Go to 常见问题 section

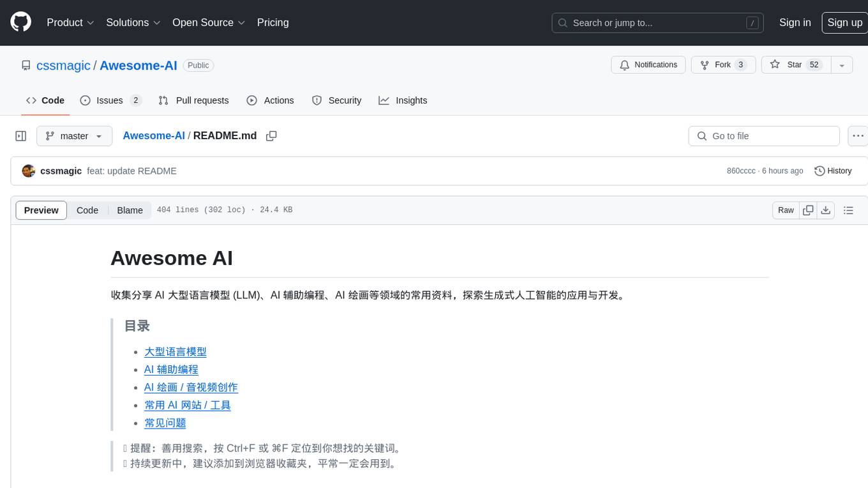click(165, 423)
